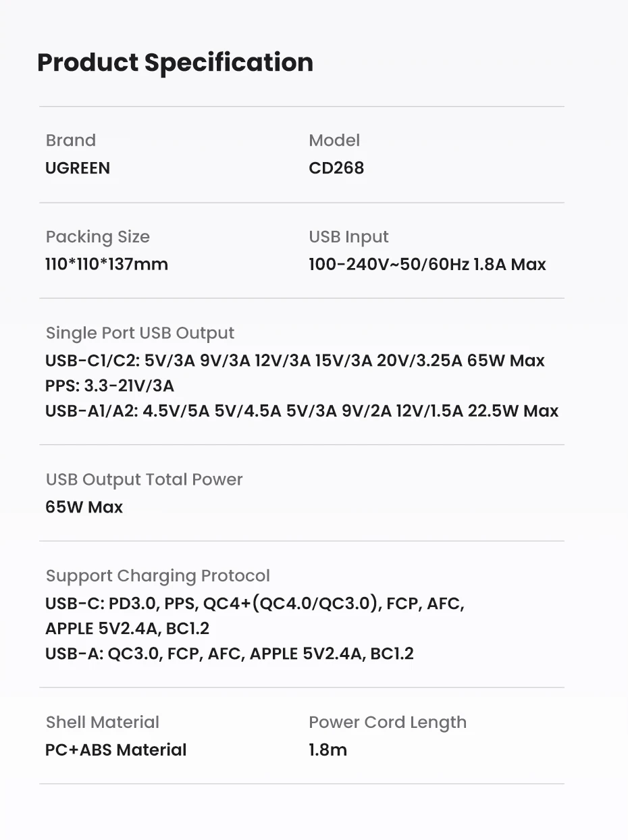Click the USB Output Total Power label
628x840 pixels.
(144, 479)
